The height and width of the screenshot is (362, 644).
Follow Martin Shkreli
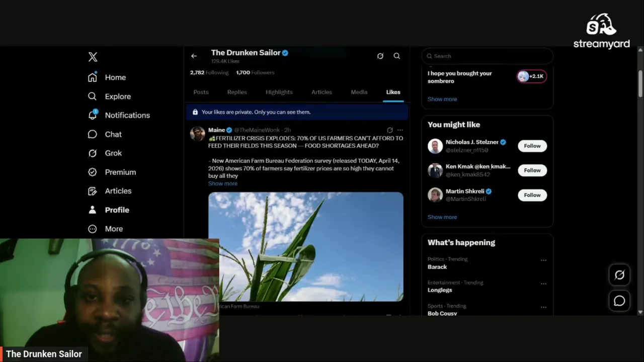532,195
